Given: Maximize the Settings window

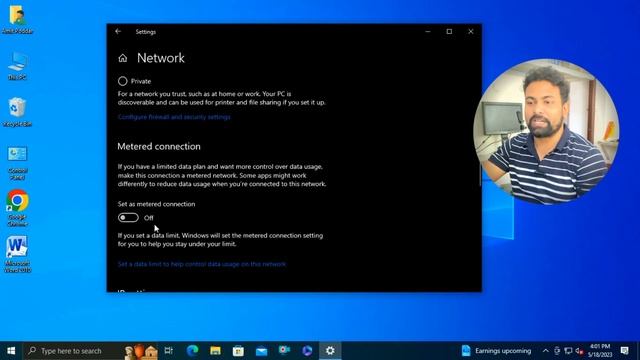Looking at the screenshot, I should (x=449, y=31).
